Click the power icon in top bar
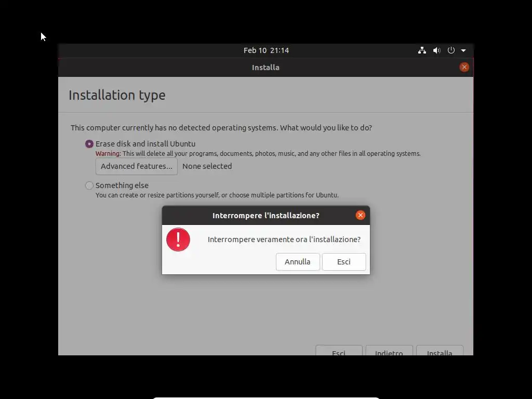This screenshot has height=399, width=532. coord(451,50)
